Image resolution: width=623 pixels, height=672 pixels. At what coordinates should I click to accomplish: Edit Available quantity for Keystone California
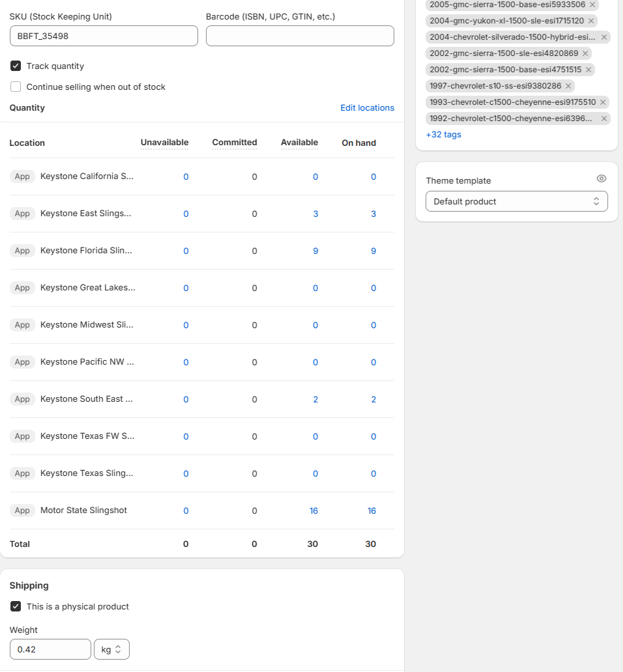tap(315, 177)
